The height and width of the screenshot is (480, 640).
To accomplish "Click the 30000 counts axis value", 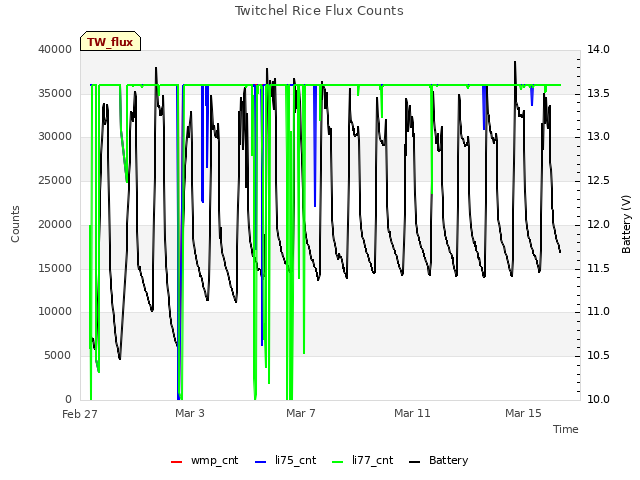I will [55, 136].
